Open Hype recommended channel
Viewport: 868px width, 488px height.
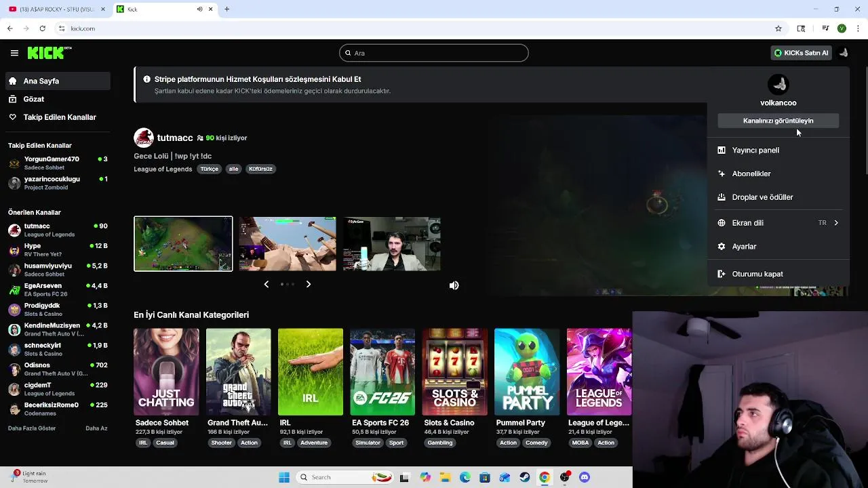tap(57, 249)
